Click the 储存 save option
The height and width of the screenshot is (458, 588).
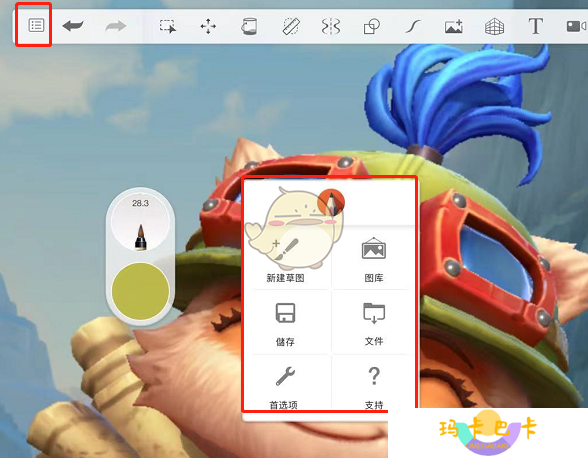click(285, 324)
